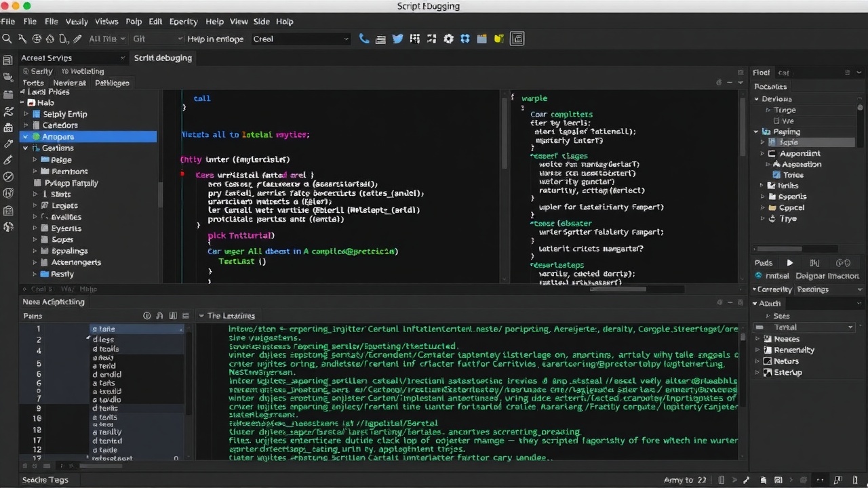Click the grid icon right of Twitter icon

tap(415, 39)
